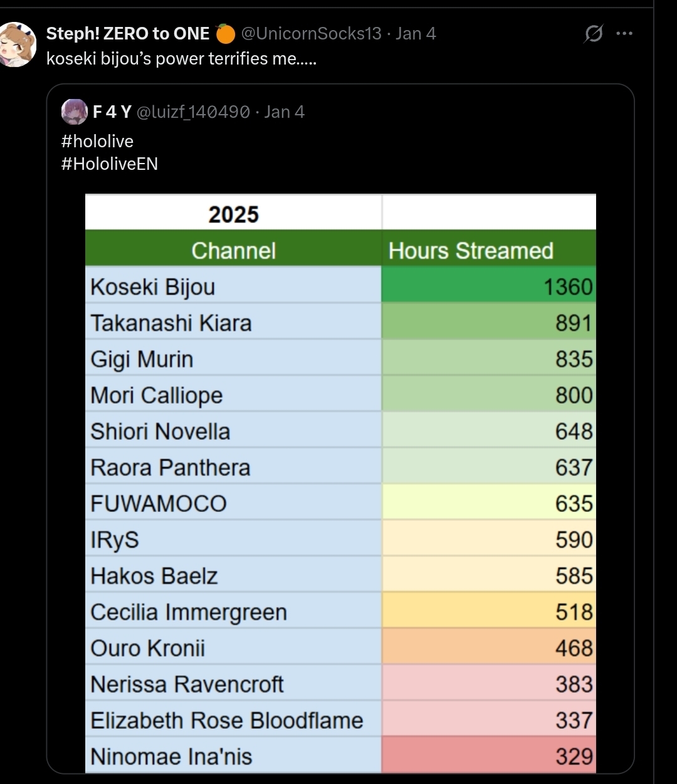Open the #hololive hashtag

click(x=97, y=141)
